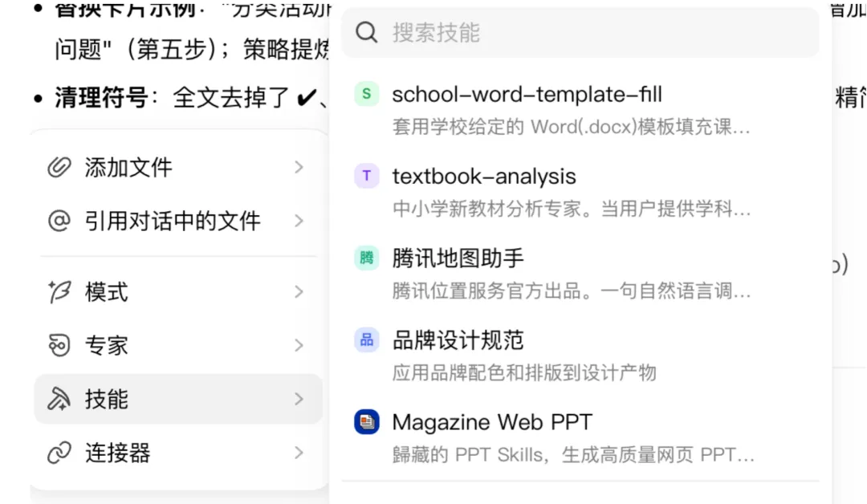Open the 添加文件 menu entry
The image size is (867, 504).
coord(178,167)
